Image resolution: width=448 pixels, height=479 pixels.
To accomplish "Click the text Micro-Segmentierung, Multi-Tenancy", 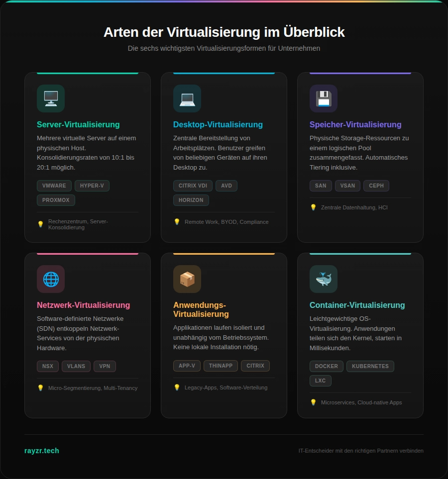I will click(93, 388).
